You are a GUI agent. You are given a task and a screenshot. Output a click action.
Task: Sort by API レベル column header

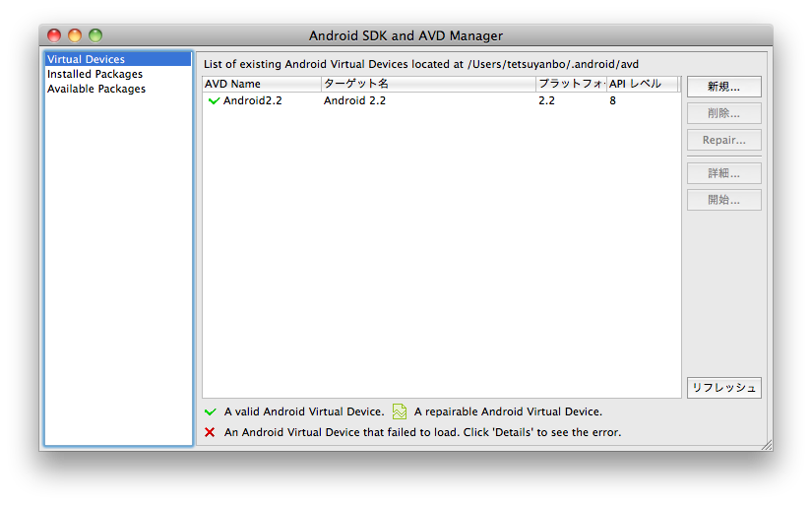pyautogui.click(x=642, y=84)
